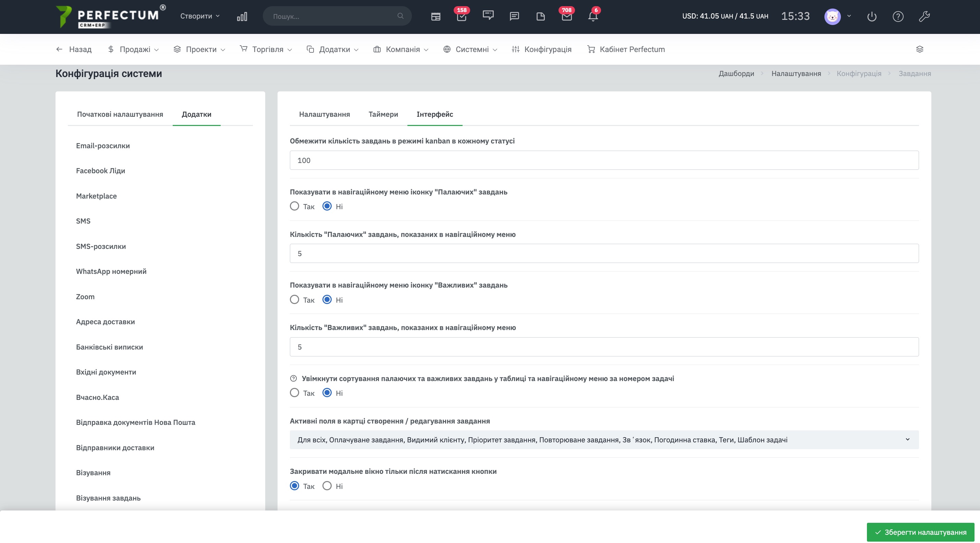Screen dimensions: 980x543
Task: Switch to the Таймери tab
Action: pyautogui.click(x=383, y=114)
